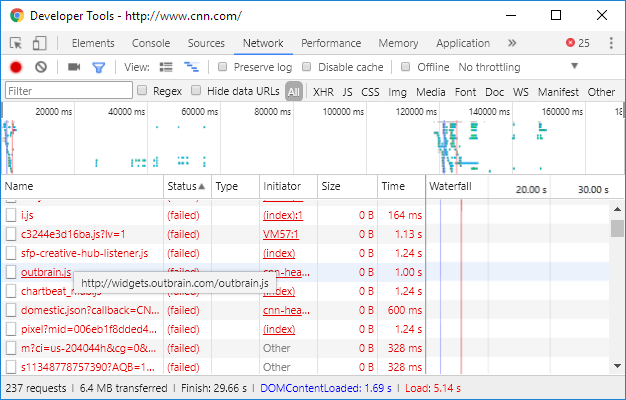Click the Filter text input
This screenshot has width=626, height=400.
click(x=69, y=91)
